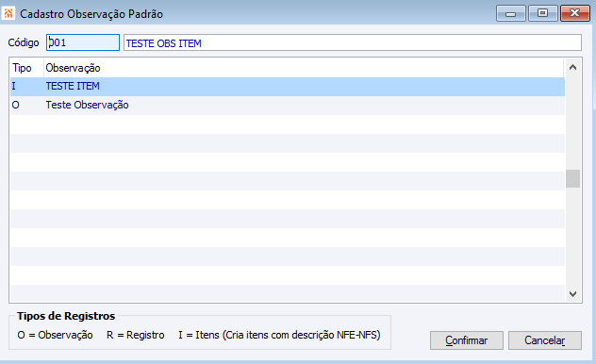Image resolution: width=596 pixels, height=364 pixels.
Task: Click the I = Itens legend text
Action: point(279,335)
